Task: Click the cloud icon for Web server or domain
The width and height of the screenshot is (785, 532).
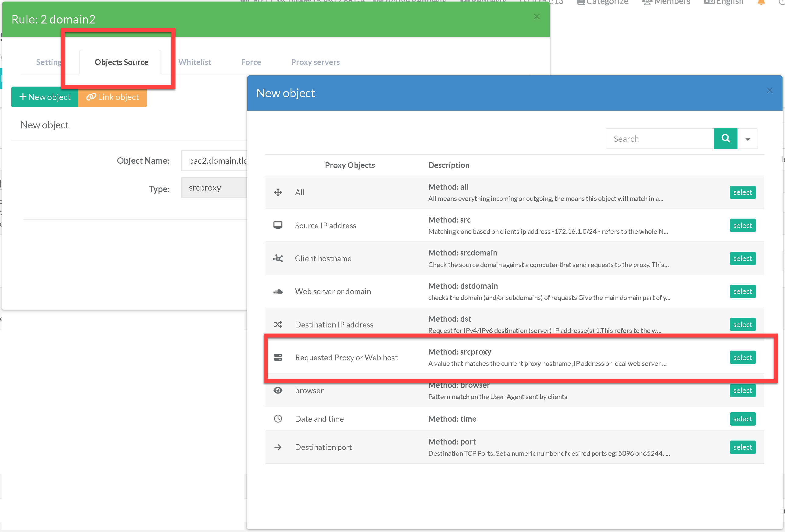Action: tap(278, 291)
